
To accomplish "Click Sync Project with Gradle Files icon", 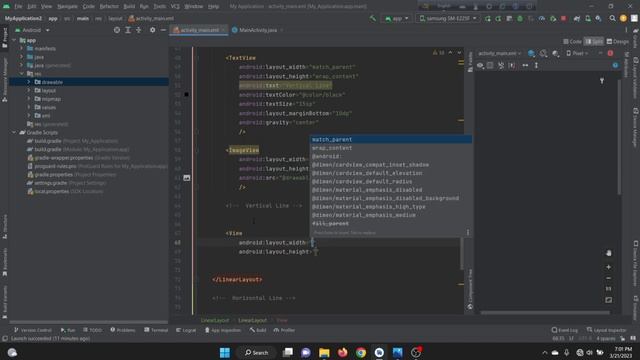I will (577, 18).
